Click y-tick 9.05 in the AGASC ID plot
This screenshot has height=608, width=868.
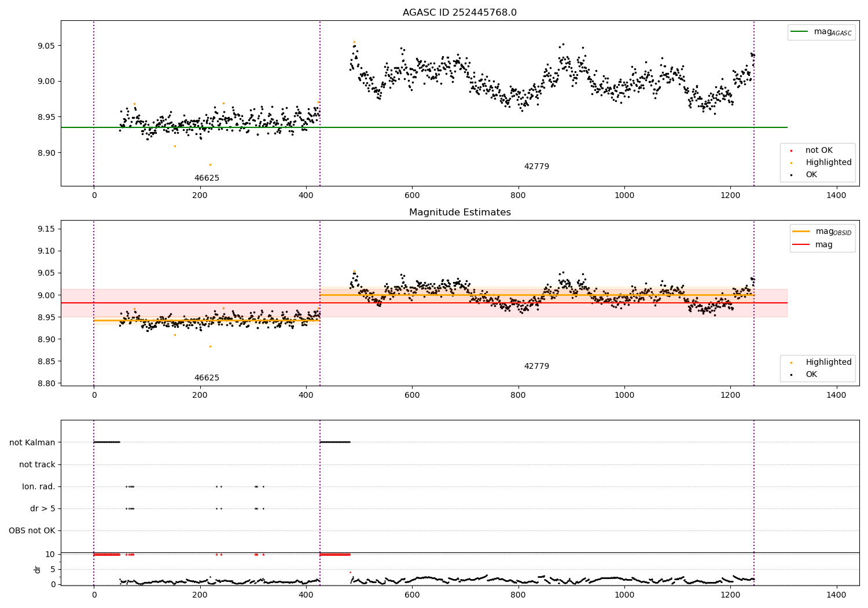point(46,46)
